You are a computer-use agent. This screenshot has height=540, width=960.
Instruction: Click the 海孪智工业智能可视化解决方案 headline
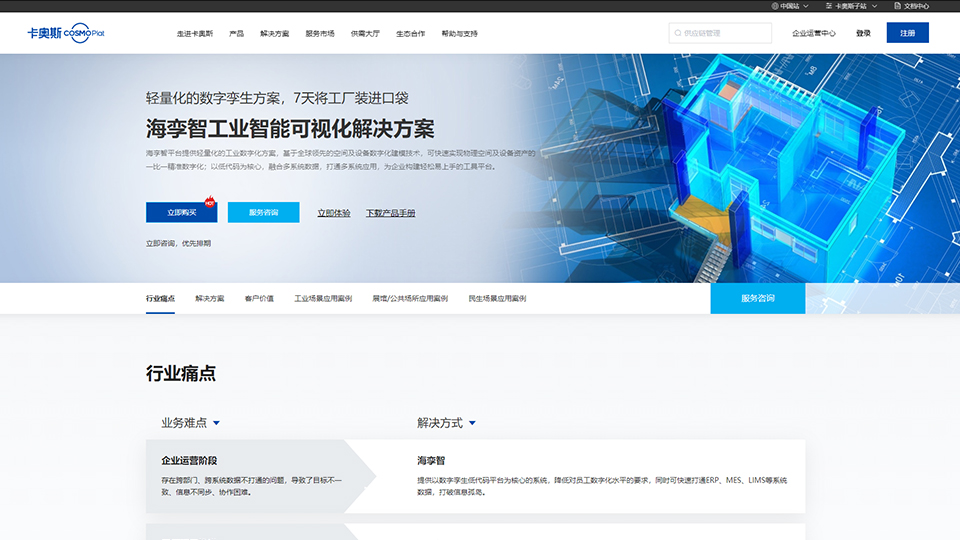coord(290,129)
